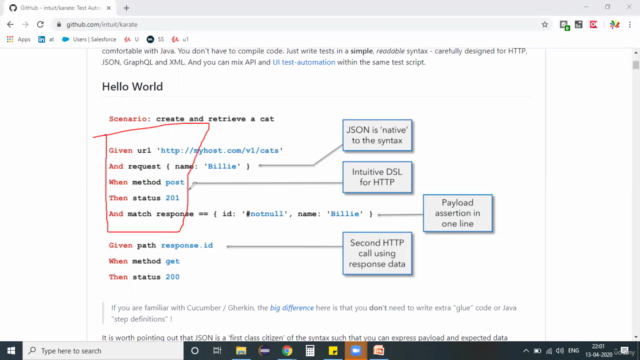Open network signal settings in tray
Image resolution: width=640 pixels, height=360 pixels.
(x=549, y=351)
